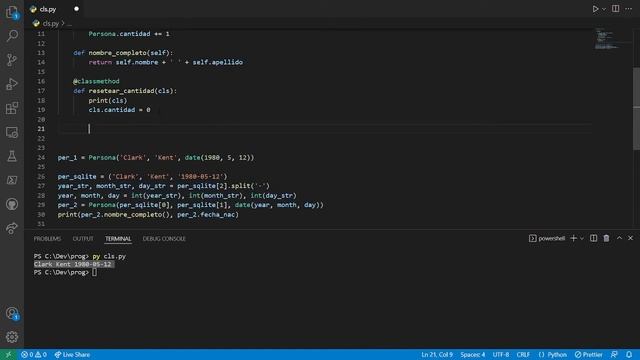
Task: Open the Accounts icon
Action: [x=12, y=313]
